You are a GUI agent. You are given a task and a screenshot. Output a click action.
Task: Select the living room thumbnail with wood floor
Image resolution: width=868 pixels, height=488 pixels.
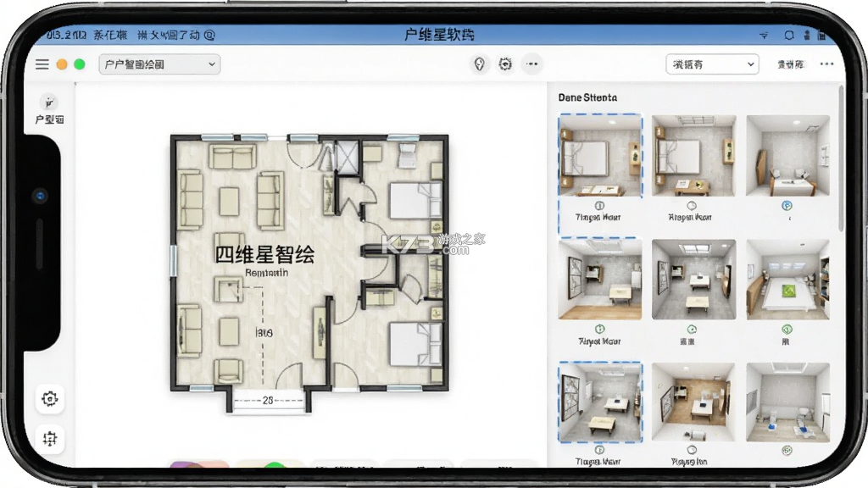click(601, 280)
